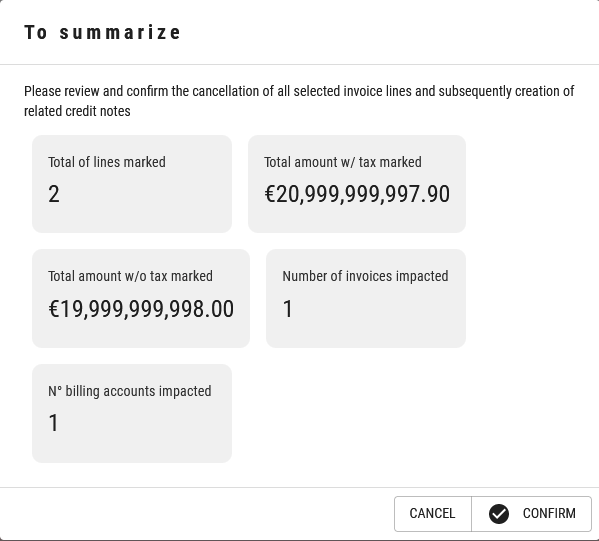Screen dimensions: 599x541
Task: Select the Number of invoices impacted card
Action: tap(366, 298)
